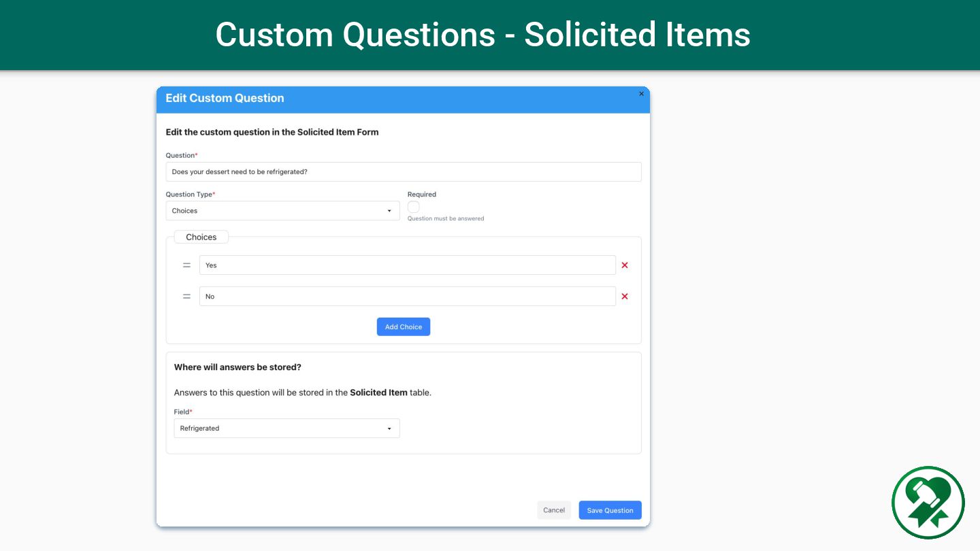
Task: Click the Required label text
Action: [422, 195]
